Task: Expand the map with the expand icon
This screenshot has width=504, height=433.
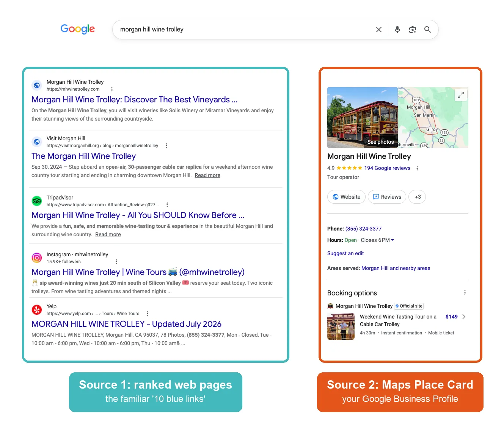Action: [460, 95]
